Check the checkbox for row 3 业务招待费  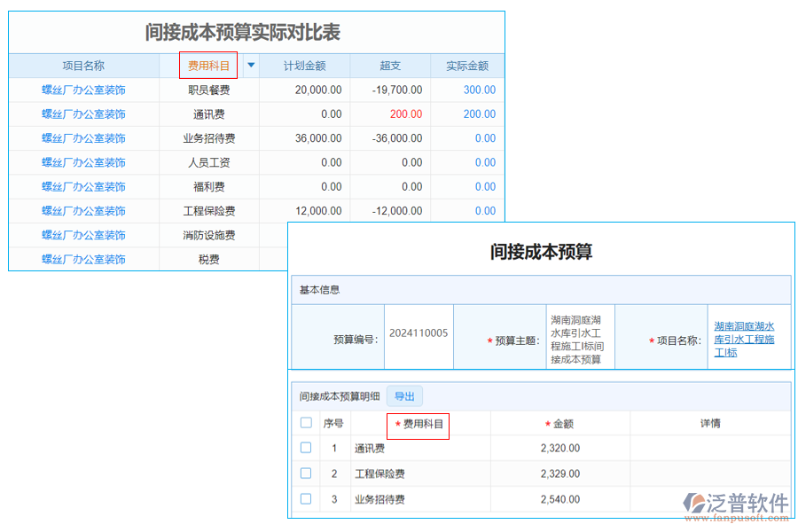coord(306,497)
